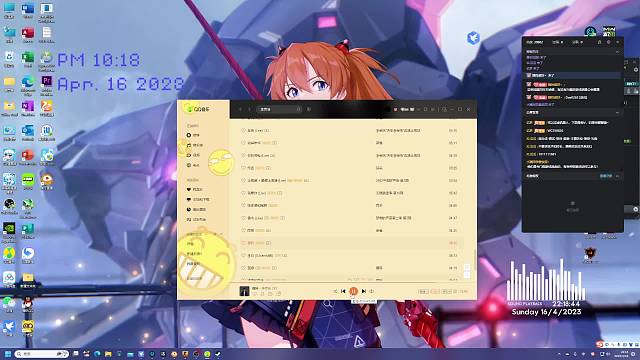The image size is (640, 360).
Task: Collapse the second section chevron in dark chat panel
Action: (x=617, y=112)
